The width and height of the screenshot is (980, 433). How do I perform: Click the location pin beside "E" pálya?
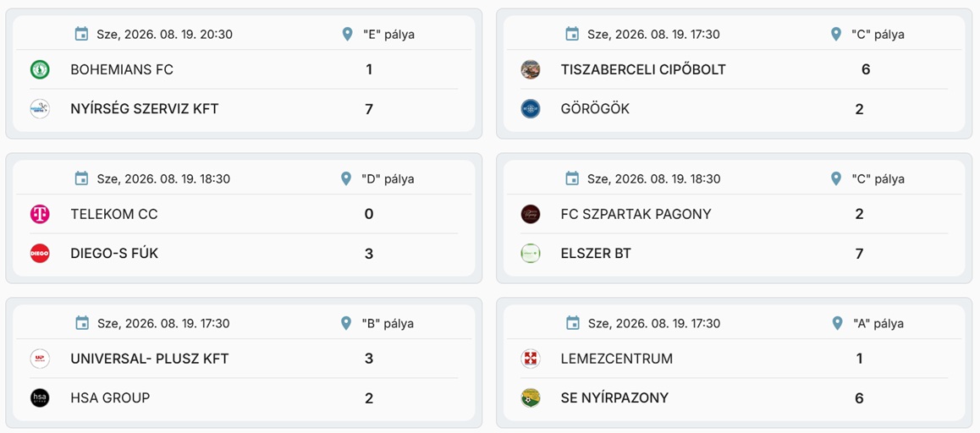click(x=348, y=34)
